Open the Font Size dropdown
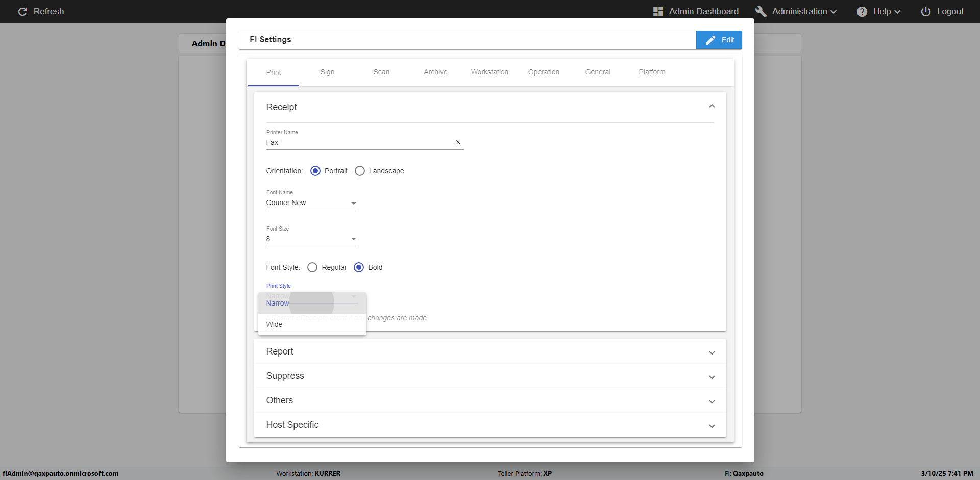The width and height of the screenshot is (980, 480). coord(312,239)
